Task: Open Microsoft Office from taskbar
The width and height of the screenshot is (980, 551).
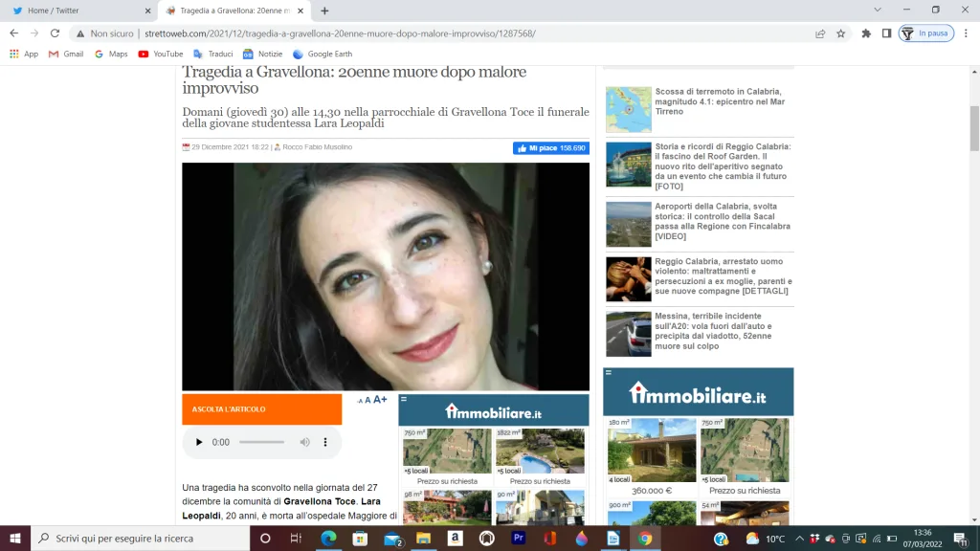Action: pos(550,538)
